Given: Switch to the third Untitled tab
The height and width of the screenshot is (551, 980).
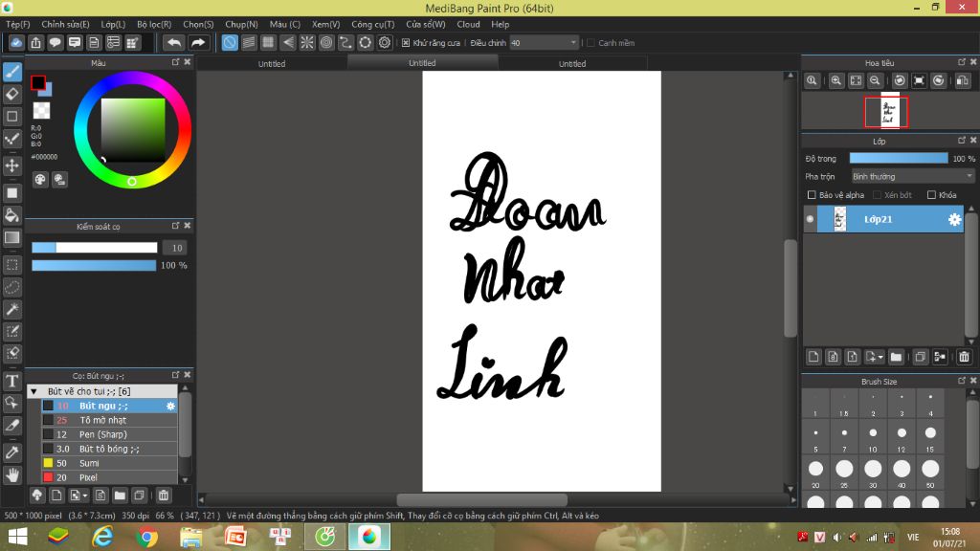Looking at the screenshot, I should pos(572,63).
